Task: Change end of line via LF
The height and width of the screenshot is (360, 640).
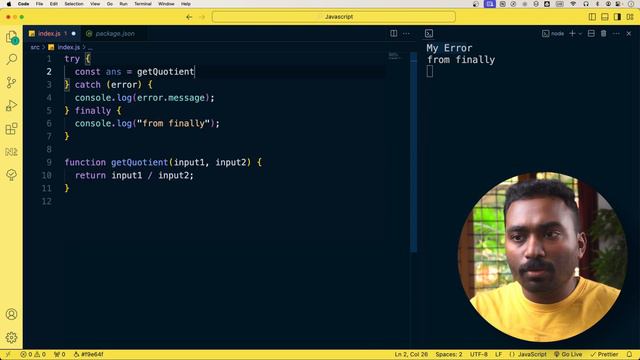Action: [x=498, y=354]
